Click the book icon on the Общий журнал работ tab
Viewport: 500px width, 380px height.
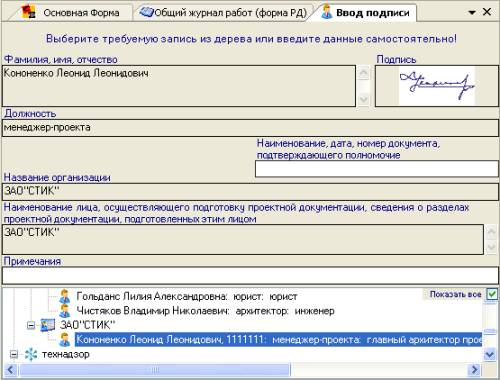146,13
